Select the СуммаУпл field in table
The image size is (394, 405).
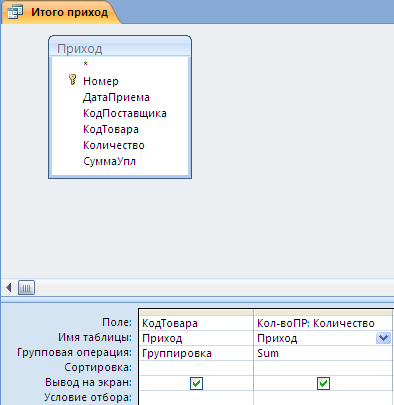pos(109,161)
